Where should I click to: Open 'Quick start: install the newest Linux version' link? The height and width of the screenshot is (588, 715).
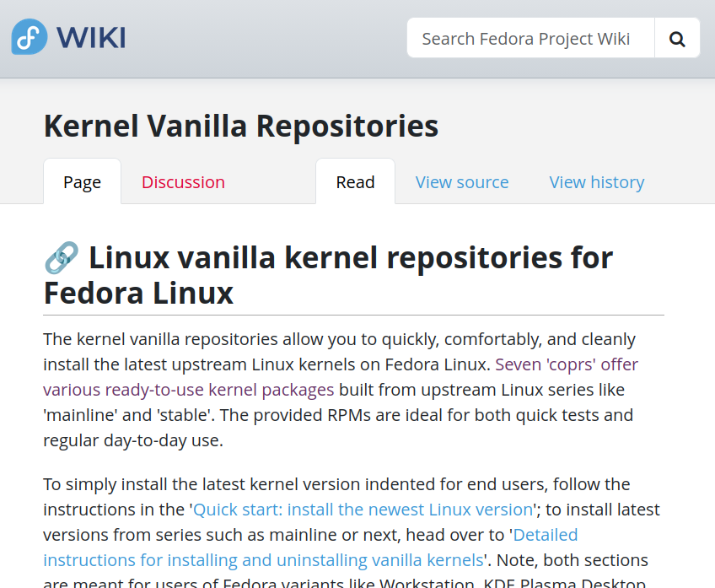pyautogui.click(x=363, y=510)
